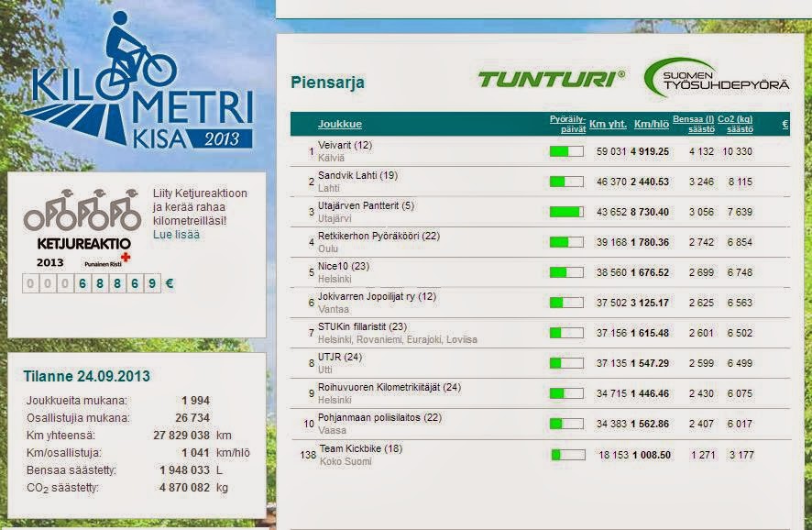The width and height of the screenshot is (812, 530).
Task: Sort by the euro column header
Action: pyautogui.click(x=785, y=125)
